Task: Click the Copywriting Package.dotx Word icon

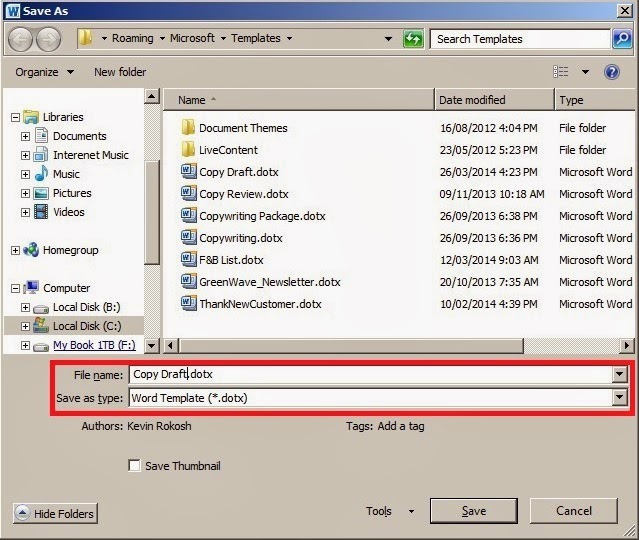Action: pos(188,215)
